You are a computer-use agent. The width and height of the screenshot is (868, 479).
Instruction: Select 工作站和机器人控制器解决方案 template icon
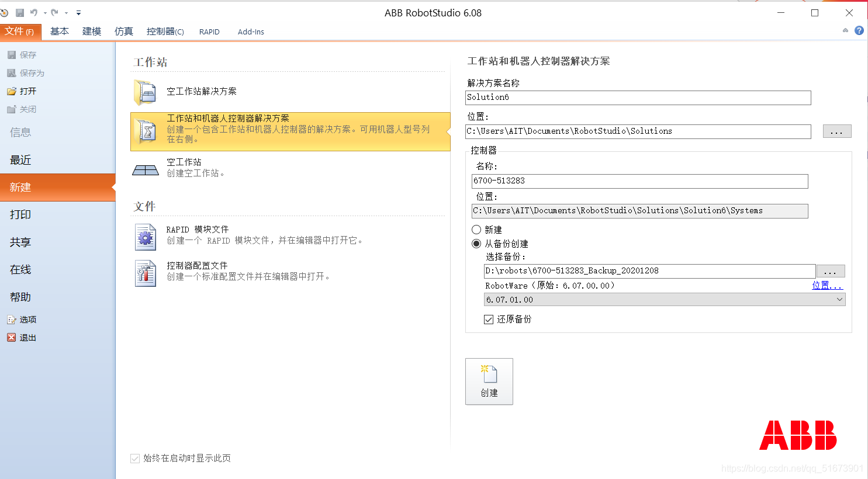pos(145,131)
